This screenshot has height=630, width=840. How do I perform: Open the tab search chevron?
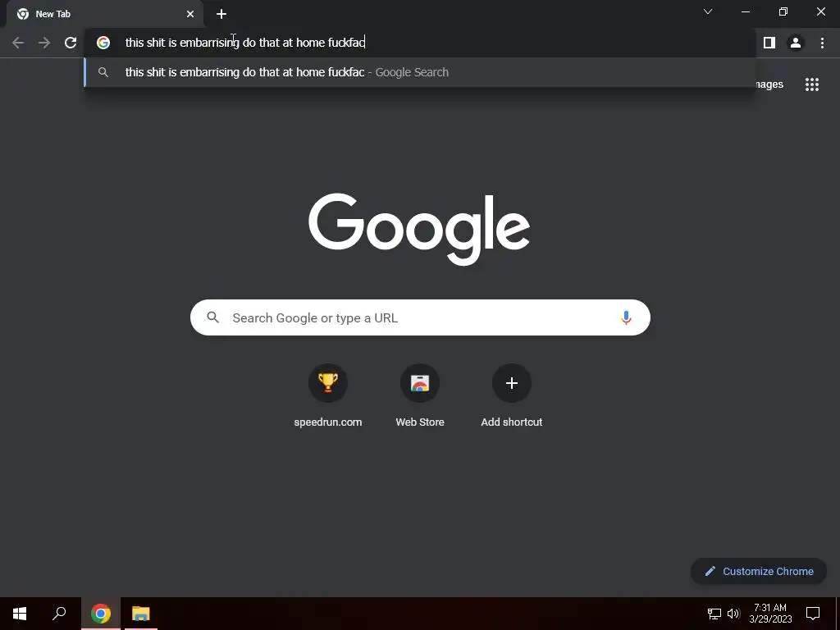(x=708, y=11)
